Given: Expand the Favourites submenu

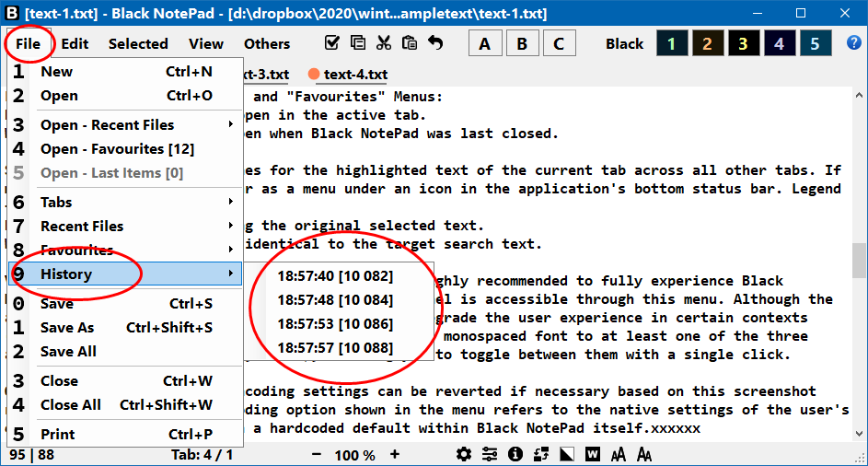Looking at the screenshot, I should [x=126, y=250].
